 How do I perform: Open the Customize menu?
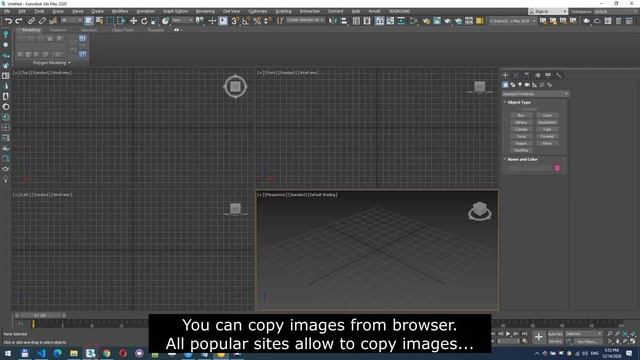pyautogui.click(x=258, y=11)
